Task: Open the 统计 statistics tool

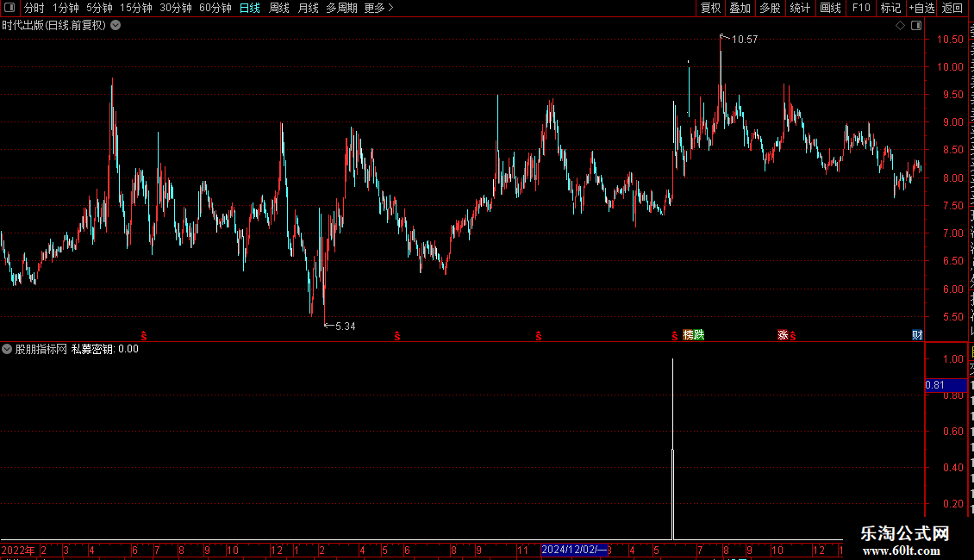Action: point(800,8)
